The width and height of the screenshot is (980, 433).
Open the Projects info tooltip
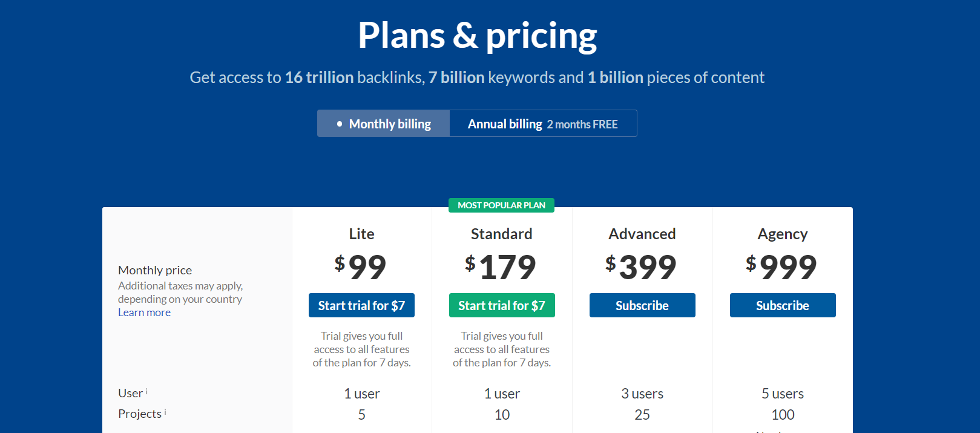click(x=164, y=412)
